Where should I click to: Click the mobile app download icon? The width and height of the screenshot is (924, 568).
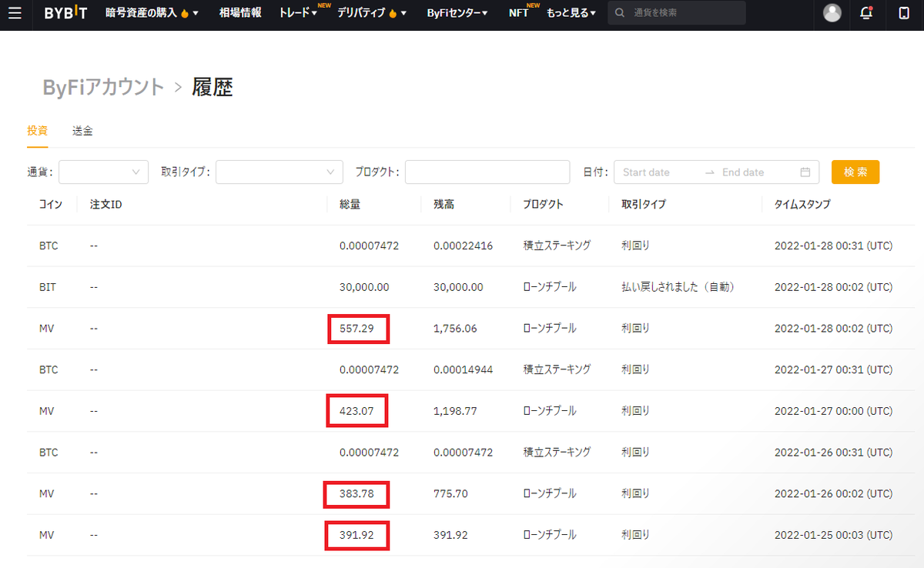(x=904, y=13)
